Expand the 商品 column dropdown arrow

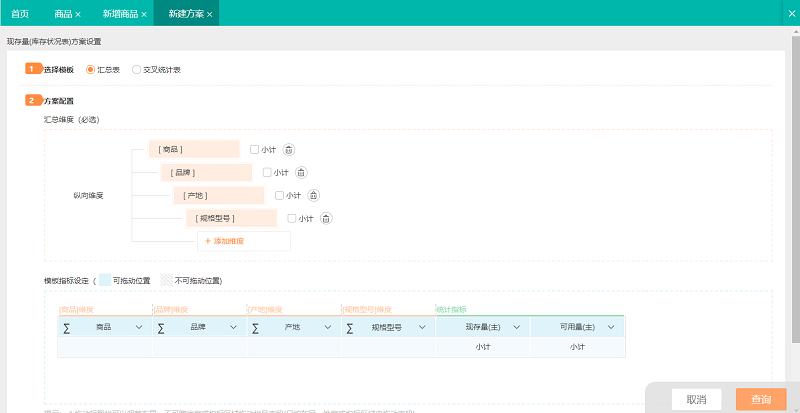pos(139,327)
